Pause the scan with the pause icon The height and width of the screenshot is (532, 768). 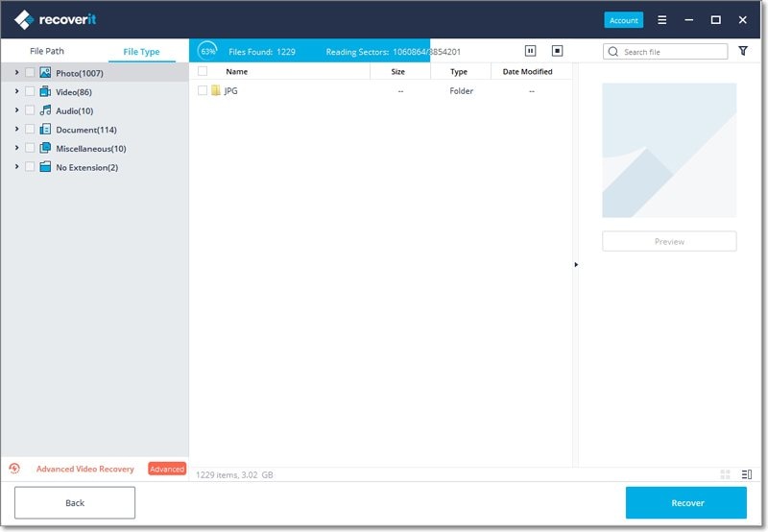[x=531, y=51]
